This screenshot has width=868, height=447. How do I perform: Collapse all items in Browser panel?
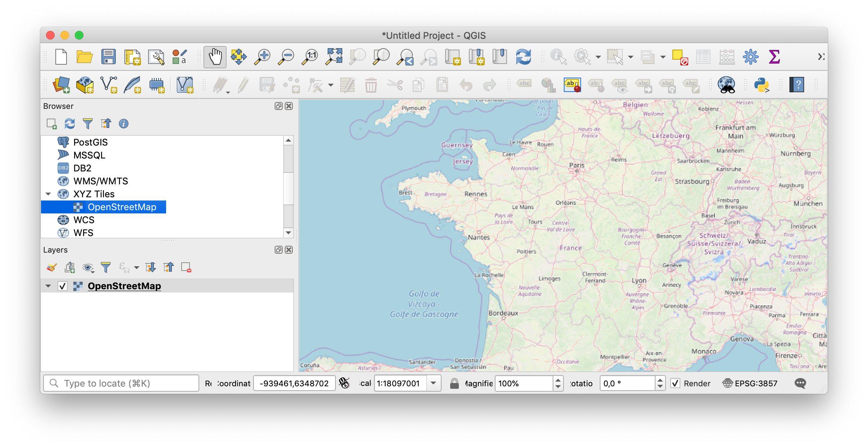[106, 124]
